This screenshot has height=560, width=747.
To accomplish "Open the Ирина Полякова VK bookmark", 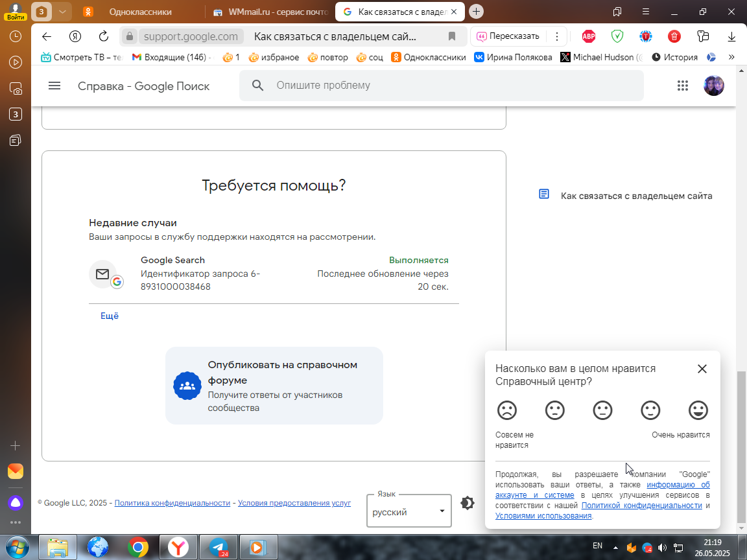I will click(513, 57).
